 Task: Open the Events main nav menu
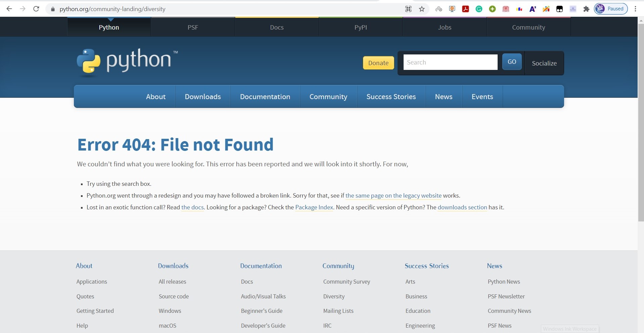[x=482, y=97]
